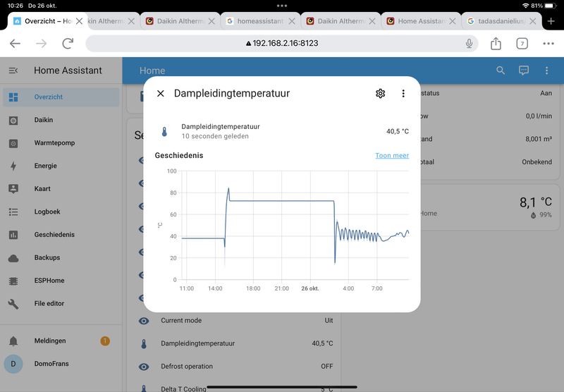Close the tadasdanielius browser tab

(x=533, y=21)
